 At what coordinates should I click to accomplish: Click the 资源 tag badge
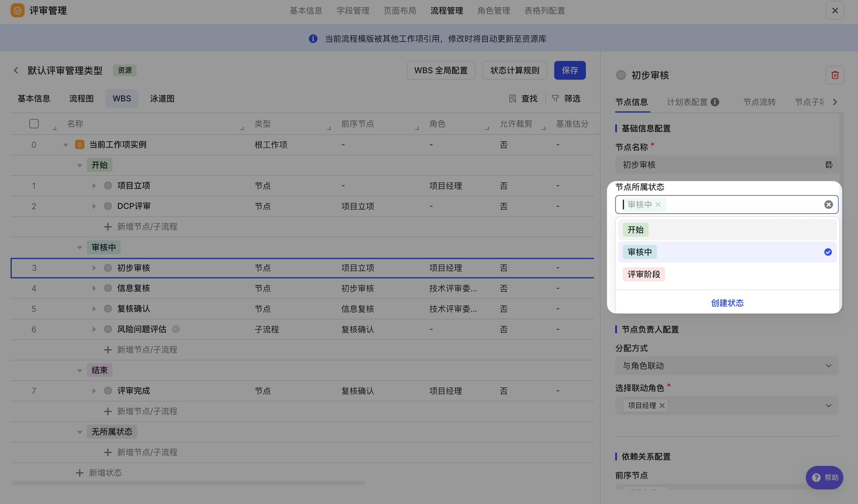tap(125, 70)
